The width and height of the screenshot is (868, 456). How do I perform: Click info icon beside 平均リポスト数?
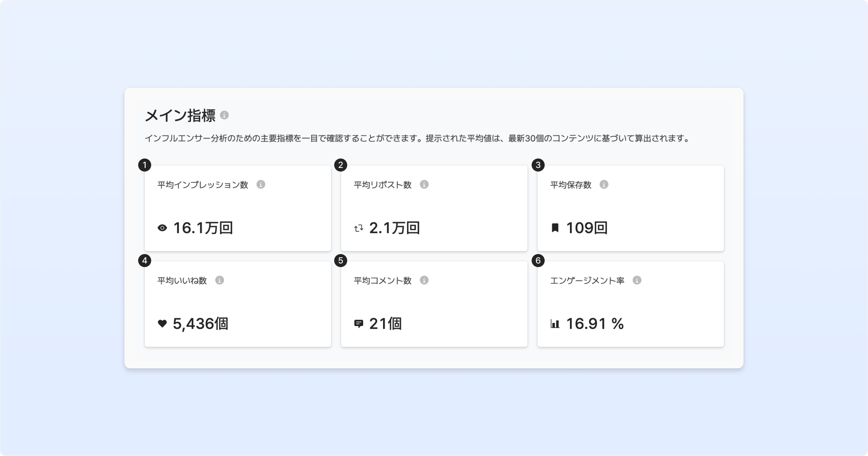click(x=424, y=185)
